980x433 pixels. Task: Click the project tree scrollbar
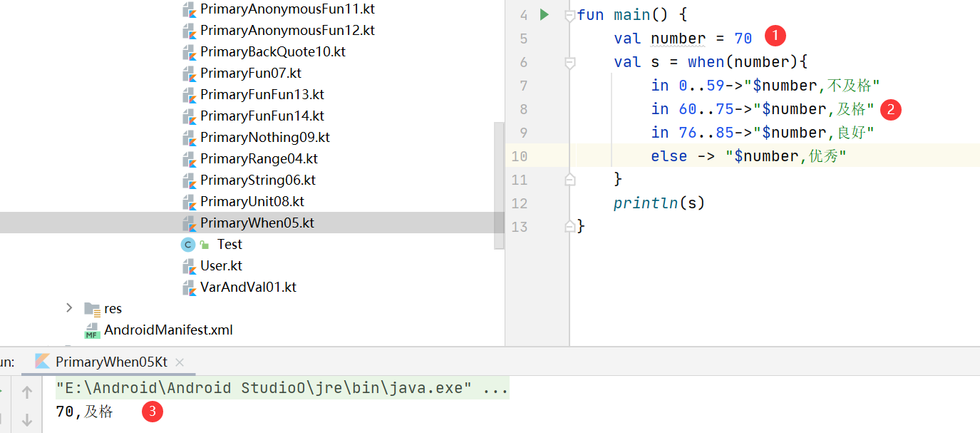click(x=499, y=185)
